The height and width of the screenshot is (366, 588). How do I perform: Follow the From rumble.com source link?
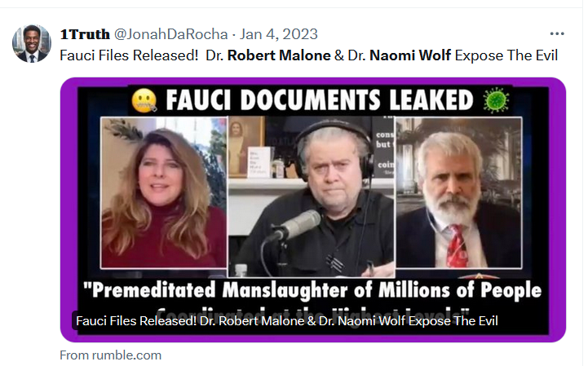pos(111,355)
